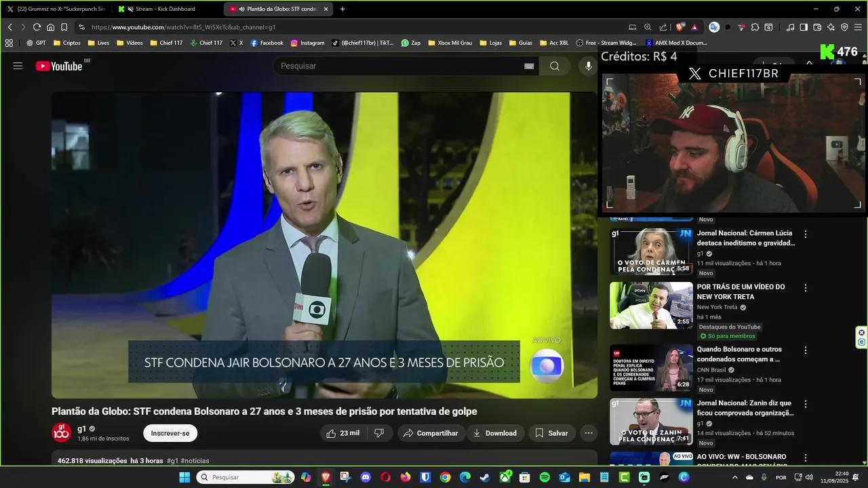868x488 pixels.
Task: Expand the Guias bookmarks folder
Action: (520, 43)
